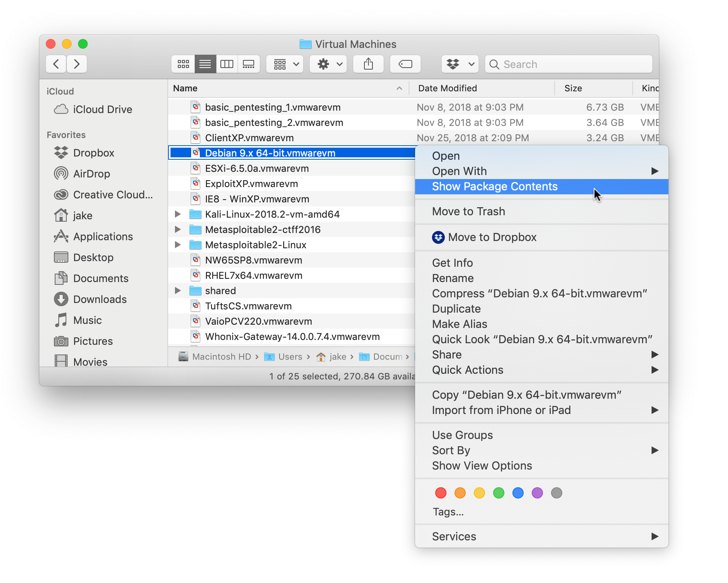The height and width of the screenshot is (583, 728).
Task: Apply the purple tag color
Action: (x=537, y=493)
